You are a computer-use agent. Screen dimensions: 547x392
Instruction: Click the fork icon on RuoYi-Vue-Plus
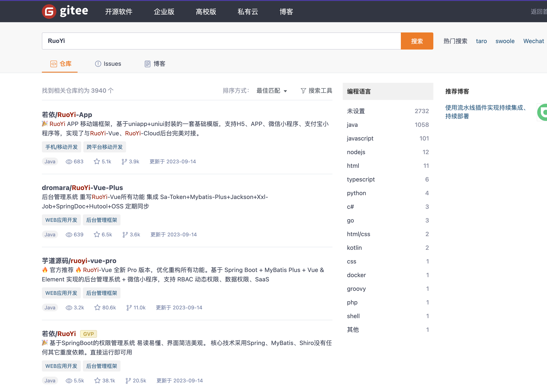[125, 234]
